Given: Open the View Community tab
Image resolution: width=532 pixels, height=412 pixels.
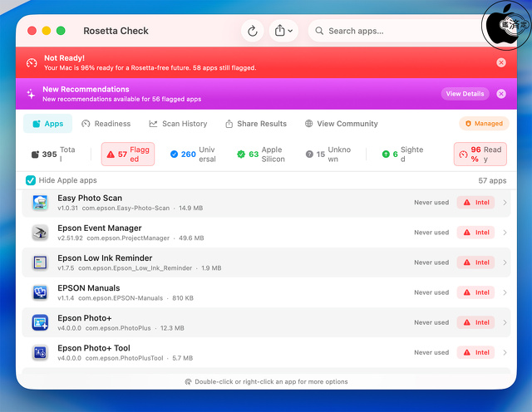Looking at the screenshot, I should [x=342, y=124].
